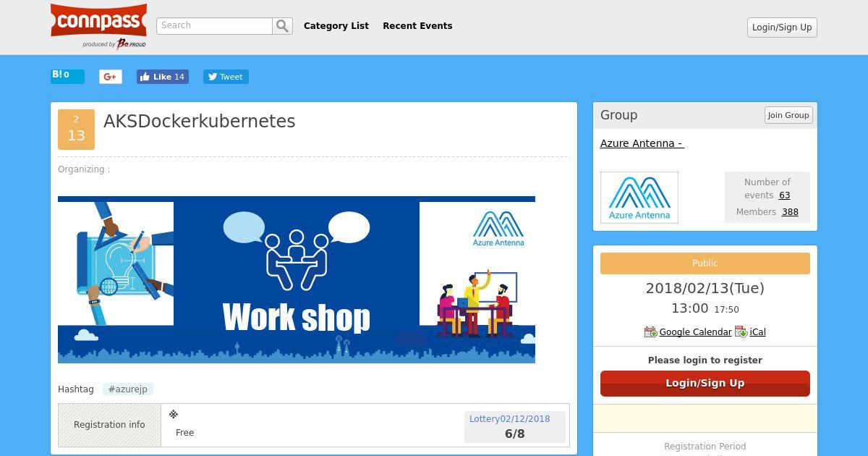Viewport: 868px width, 456px height.
Task: Open the 63 events count link
Action: pos(784,195)
